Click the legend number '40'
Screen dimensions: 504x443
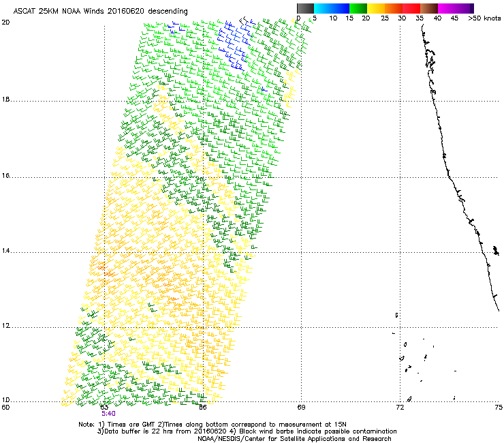pos(437,18)
